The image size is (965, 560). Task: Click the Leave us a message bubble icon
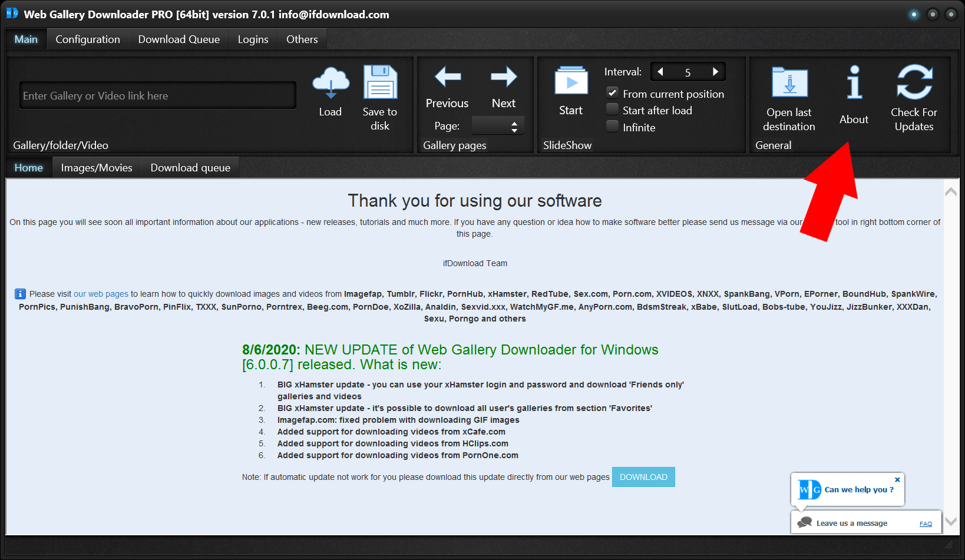[x=804, y=522]
